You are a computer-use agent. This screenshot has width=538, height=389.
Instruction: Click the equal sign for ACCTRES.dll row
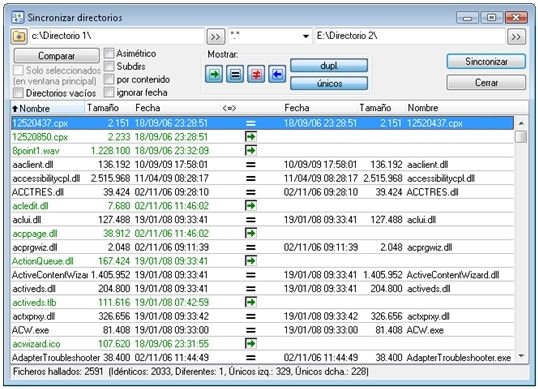click(251, 192)
